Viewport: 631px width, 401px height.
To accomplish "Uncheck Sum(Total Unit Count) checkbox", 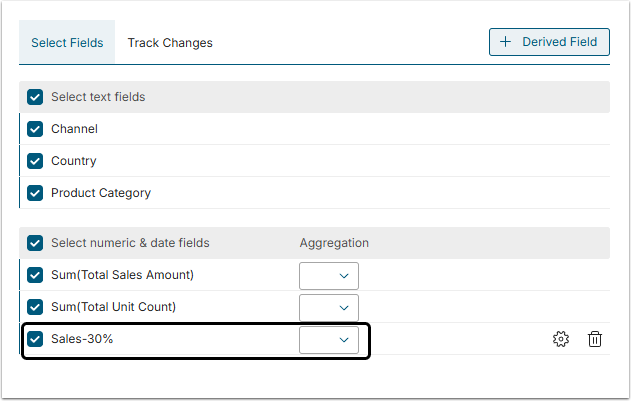I will (35, 307).
